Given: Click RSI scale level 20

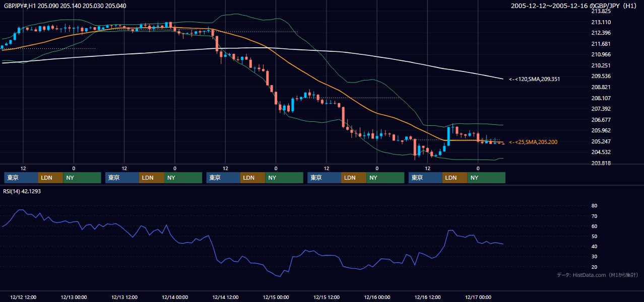Looking at the screenshot, I should click(x=594, y=267).
